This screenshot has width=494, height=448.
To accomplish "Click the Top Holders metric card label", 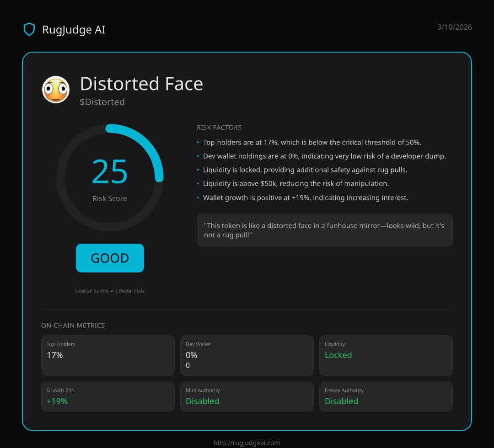I will click(61, 344).
